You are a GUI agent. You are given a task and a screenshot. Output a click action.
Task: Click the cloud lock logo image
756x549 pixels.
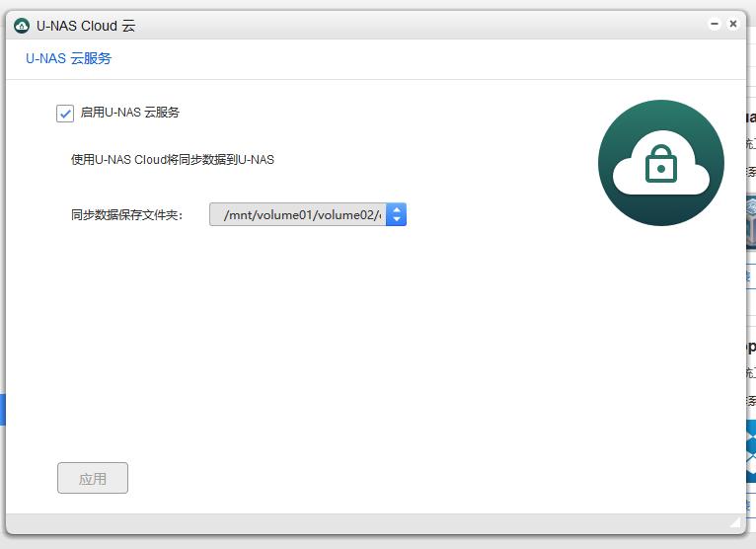661,163
